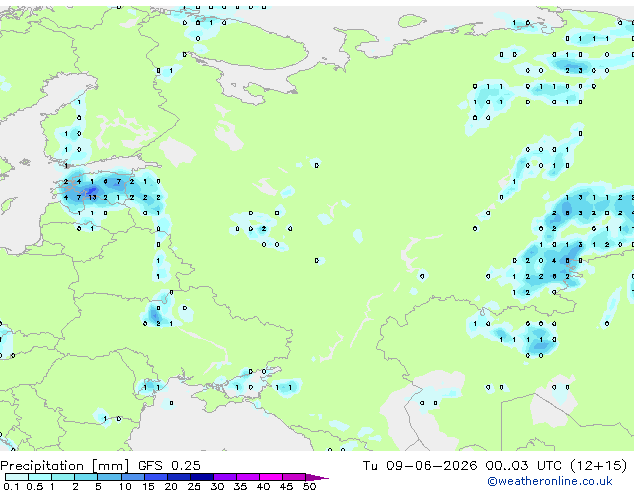The height and width of the screenshot is (490, 634).
Task: Click the '13' mm precipitation value on map
Action: [93, 198]
